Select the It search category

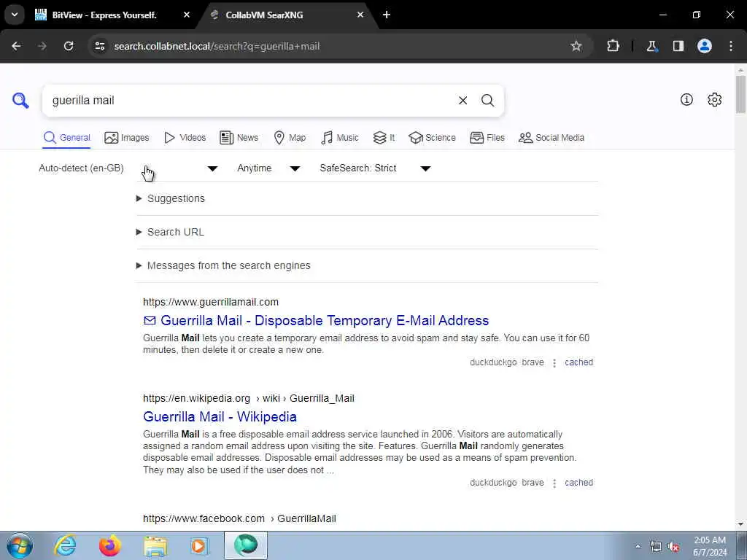tap(384, 138)
